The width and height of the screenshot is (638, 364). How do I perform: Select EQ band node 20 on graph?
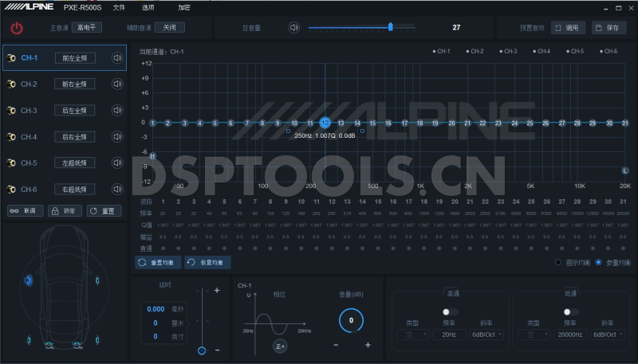(451, 123)
